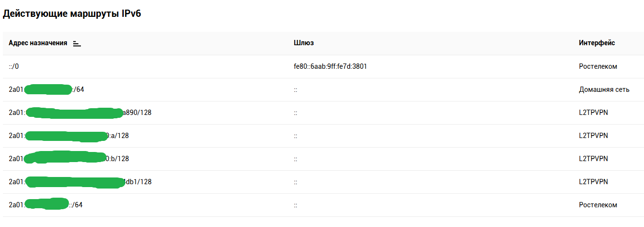The width and height of the screenshot is (644, 227).
Task: Click the sort icon beside Адрес назначения
Action: (77, 43)
